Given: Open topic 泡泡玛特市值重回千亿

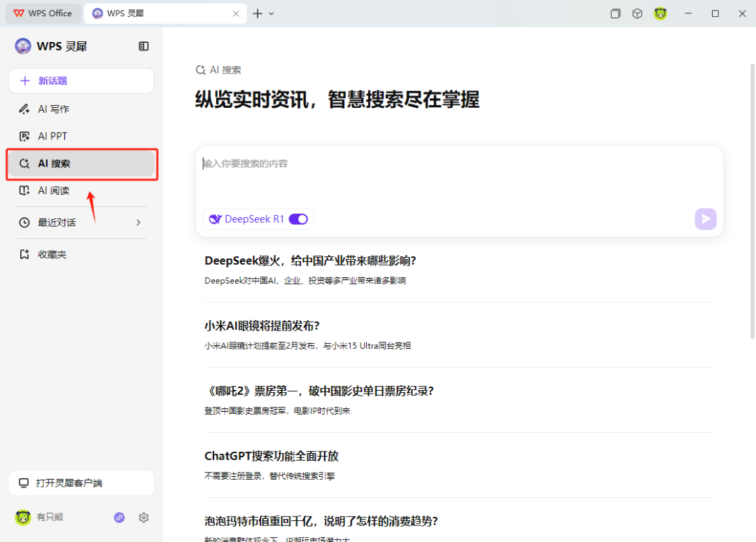Looking at the screenshot, I should [321, 521].
